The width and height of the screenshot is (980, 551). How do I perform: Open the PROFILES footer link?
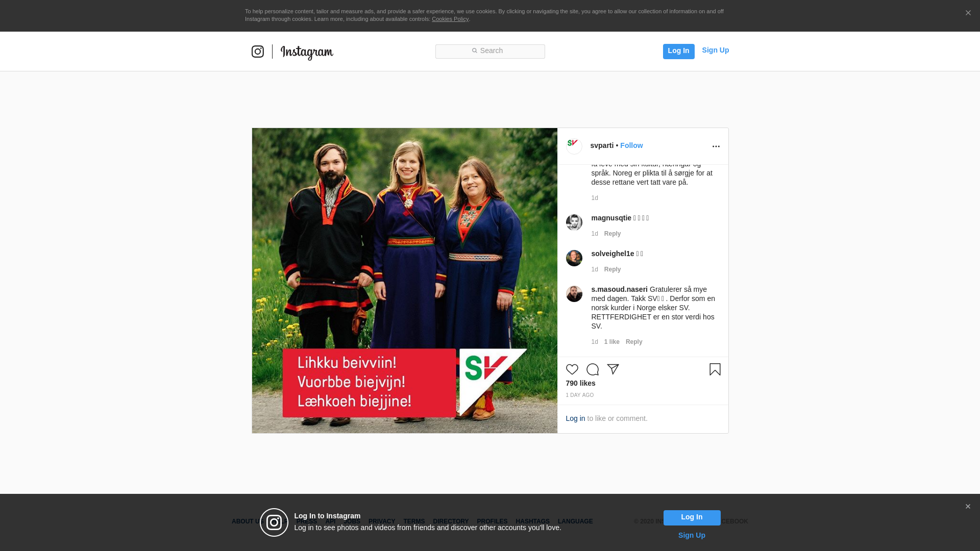click(492, 521)
